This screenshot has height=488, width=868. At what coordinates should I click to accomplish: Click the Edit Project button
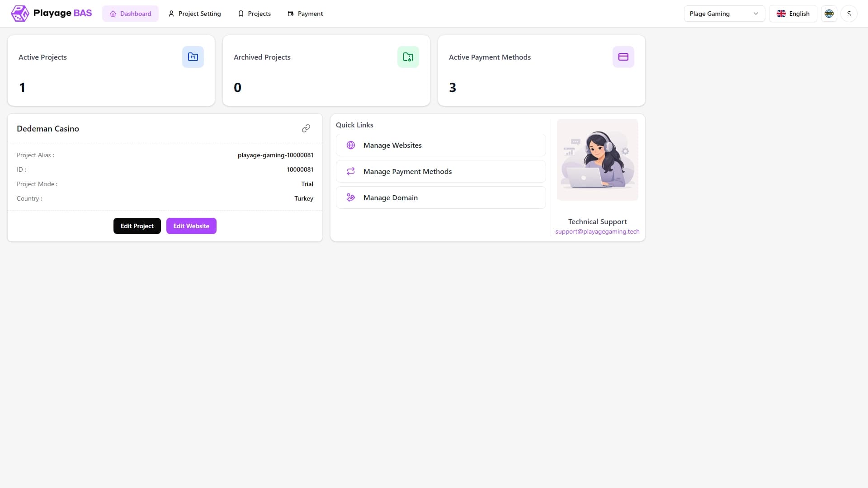click(x=137, y=226)
